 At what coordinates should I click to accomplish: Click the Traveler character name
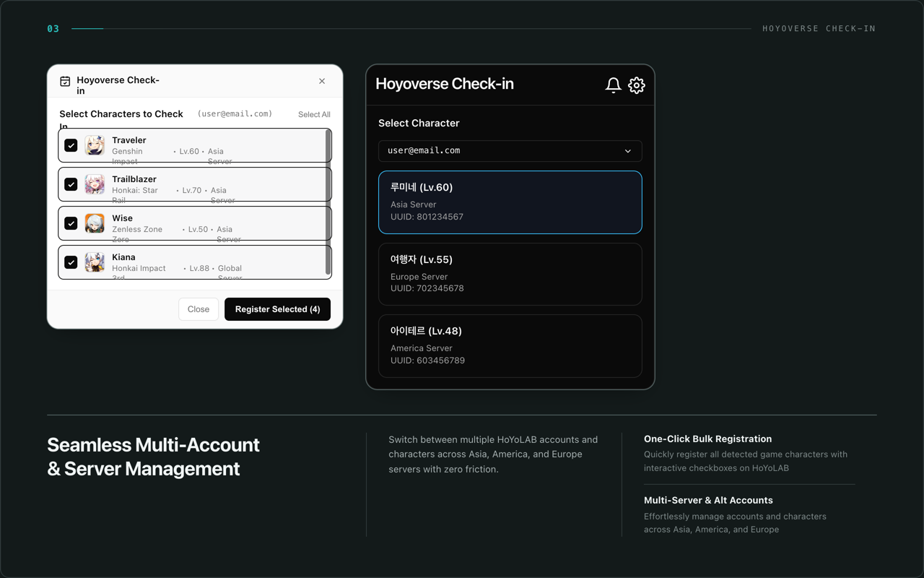(x=129, y=140)
